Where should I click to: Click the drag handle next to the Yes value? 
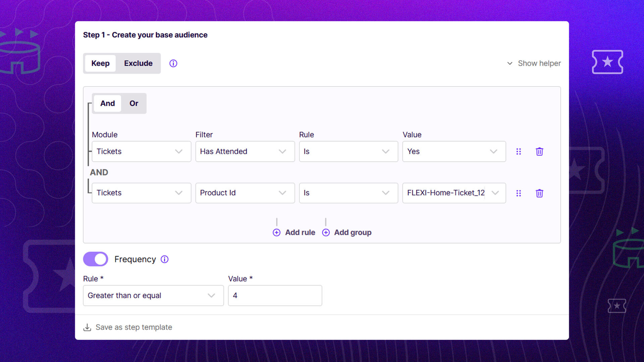click(x=519, y=152)
